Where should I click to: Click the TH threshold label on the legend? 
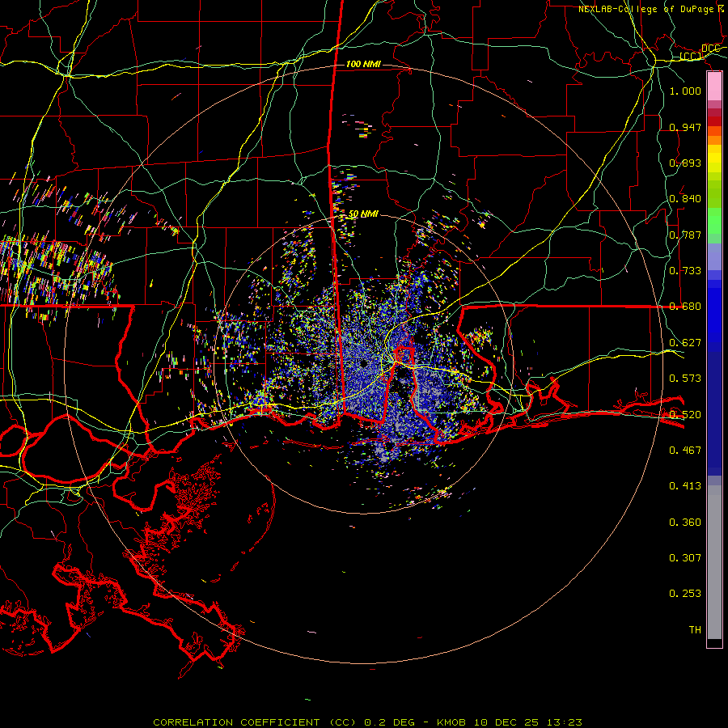(695, 630)
